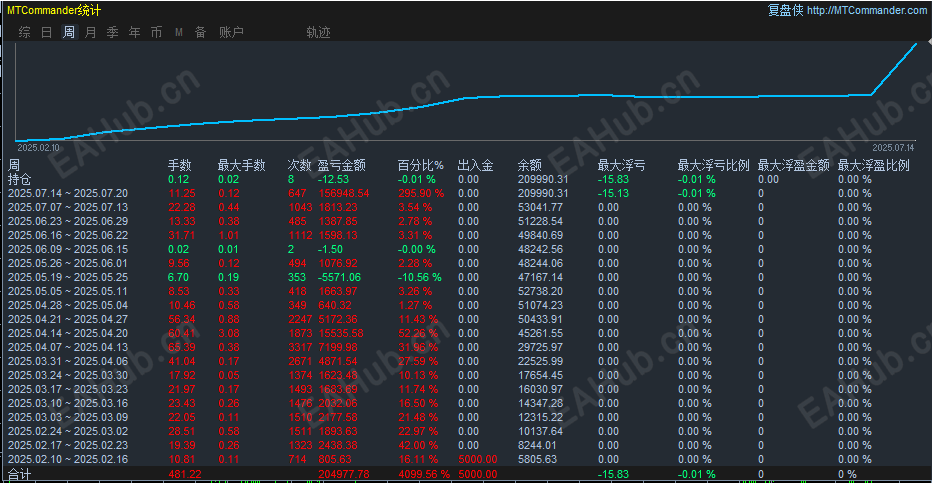
Task: Click the 最大浮亏比例 column header
Action: [713, 165]
